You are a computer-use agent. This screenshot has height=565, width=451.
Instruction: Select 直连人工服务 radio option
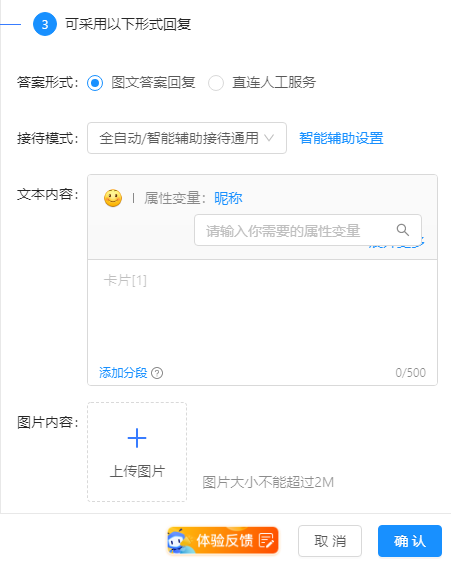pos(216,83)
